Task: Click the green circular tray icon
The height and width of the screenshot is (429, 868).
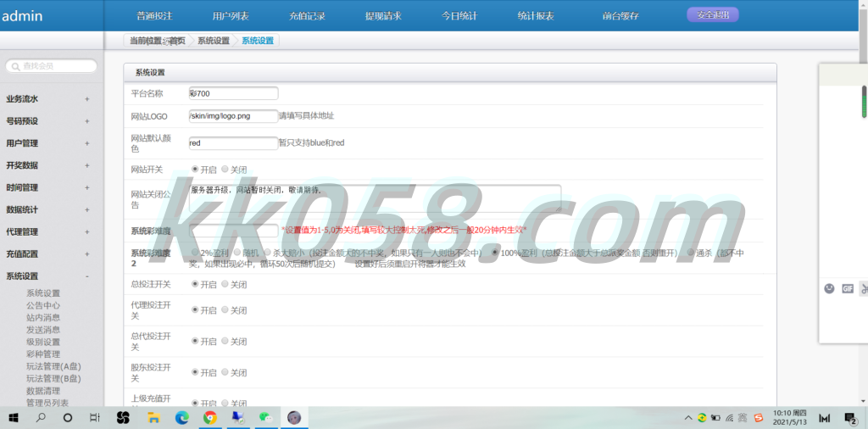Action: pos(702,417)
